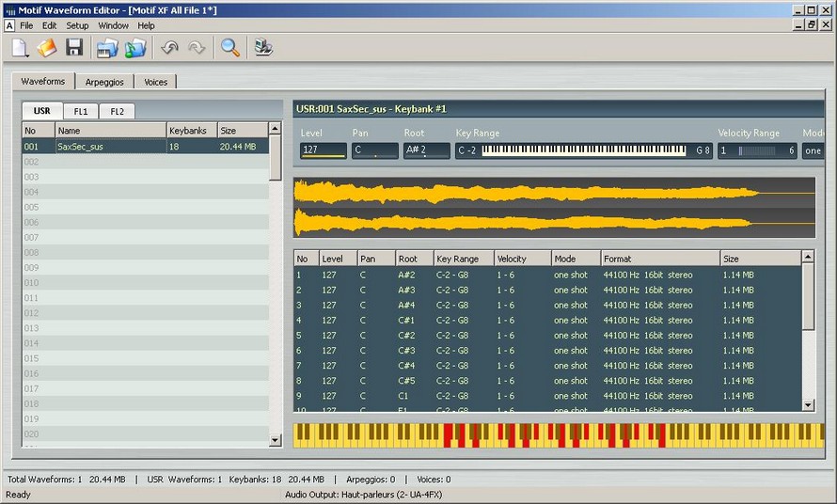Sort keybanks by Format column header
The image size is (837, 504).
pos(660,259)
